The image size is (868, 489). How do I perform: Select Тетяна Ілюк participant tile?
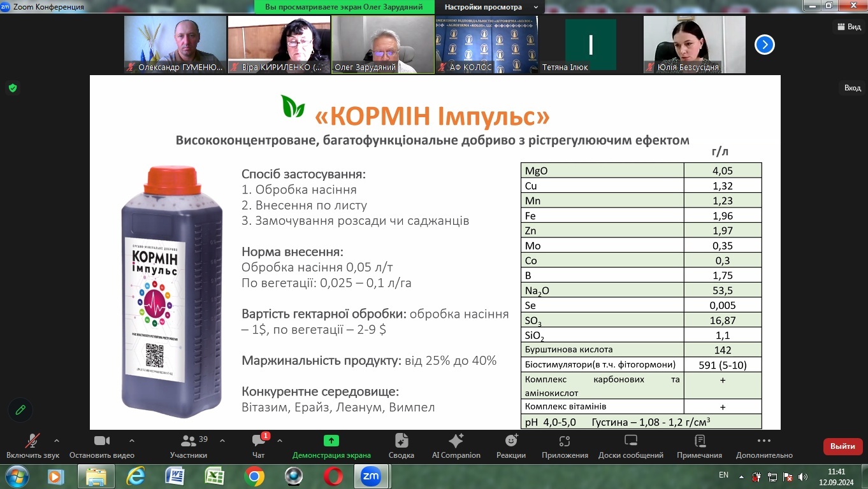[x=591, y=45]
